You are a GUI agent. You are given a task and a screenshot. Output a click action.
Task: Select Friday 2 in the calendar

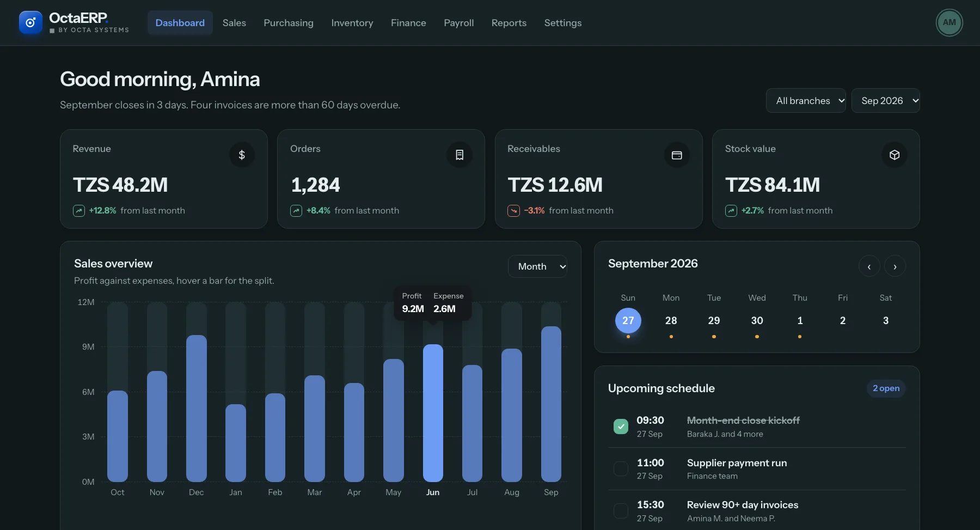[x=843, y=321]
